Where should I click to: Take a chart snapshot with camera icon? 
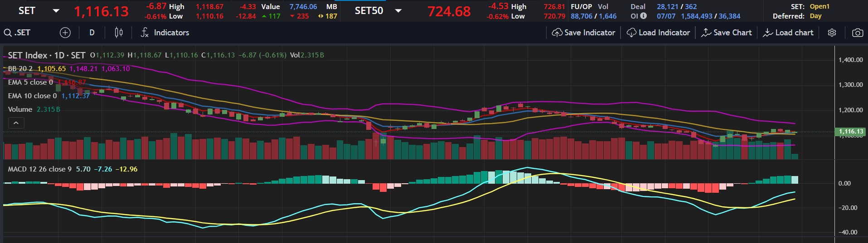[858, 33]
